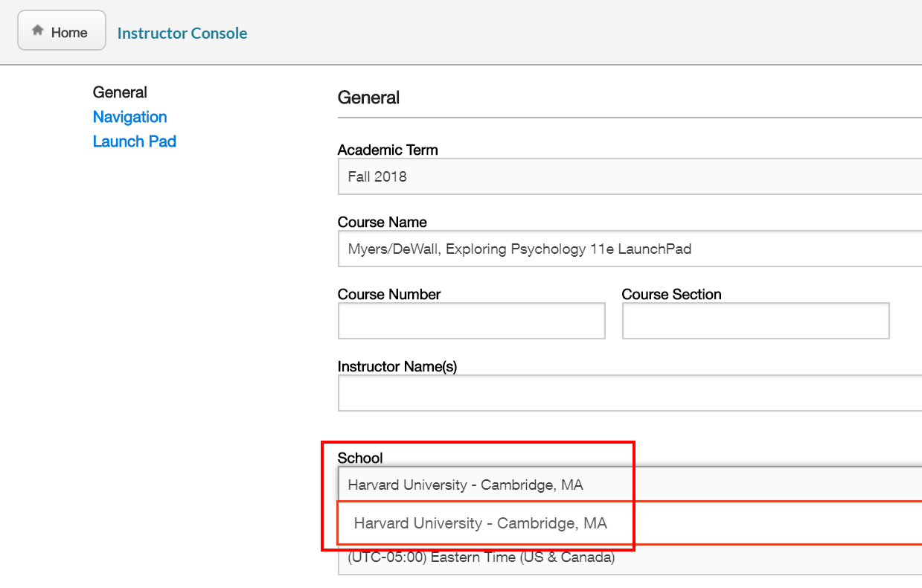Open the Navigation section
922x588 pixels.
coord(129,117)
